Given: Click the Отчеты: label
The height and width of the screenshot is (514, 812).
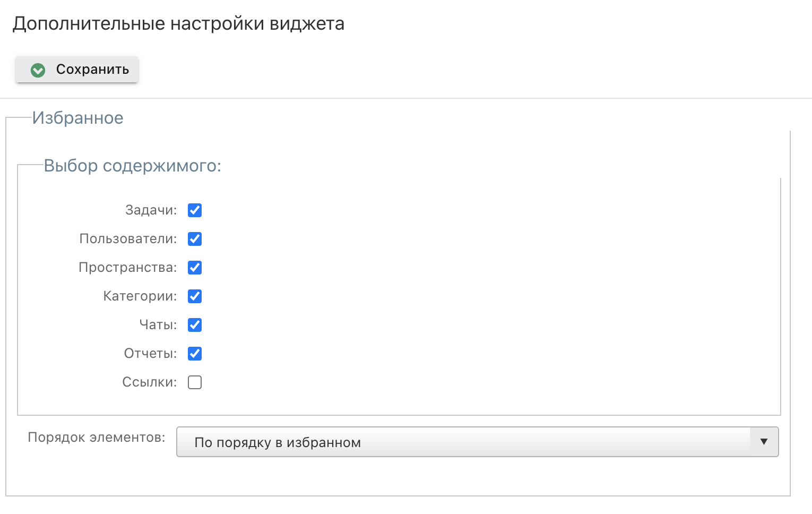Looking at the screenshot, I should point(151,354).
